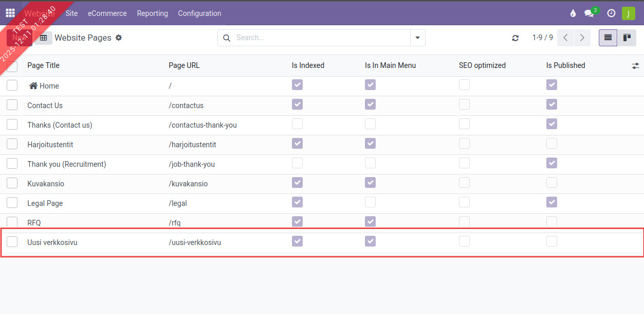Viewport: 644px width, 314px height.
Task: Open the Kuvakansio page record
Action: coord(46,184)
